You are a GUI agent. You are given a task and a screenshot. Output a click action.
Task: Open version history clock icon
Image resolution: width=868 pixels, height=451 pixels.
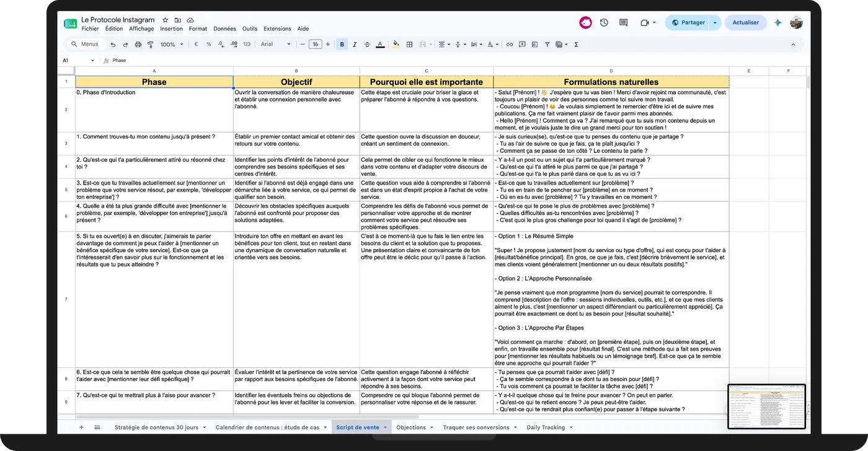pos(604,22)
